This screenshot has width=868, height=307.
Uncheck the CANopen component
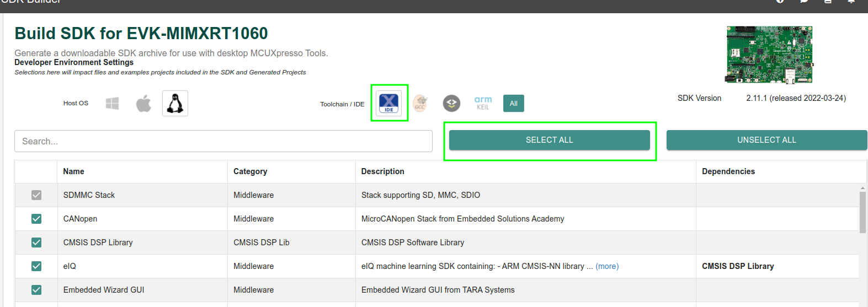click(x=36, y=219)
